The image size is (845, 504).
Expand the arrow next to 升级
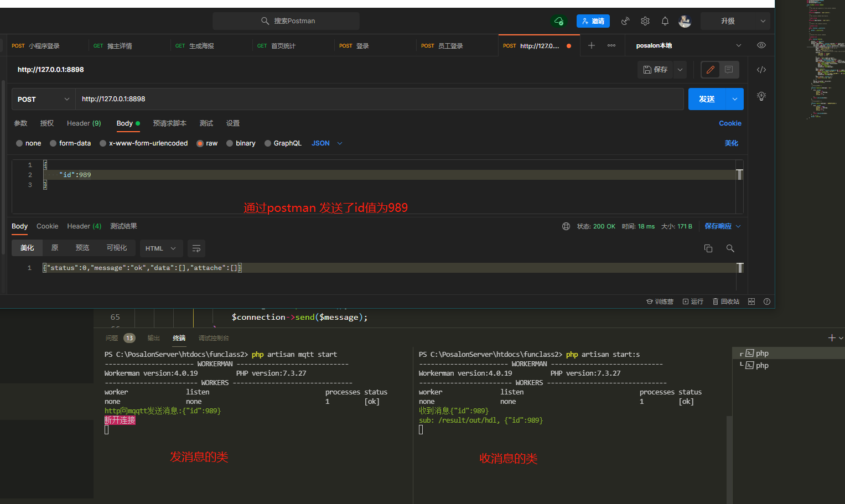coord(763,21)
